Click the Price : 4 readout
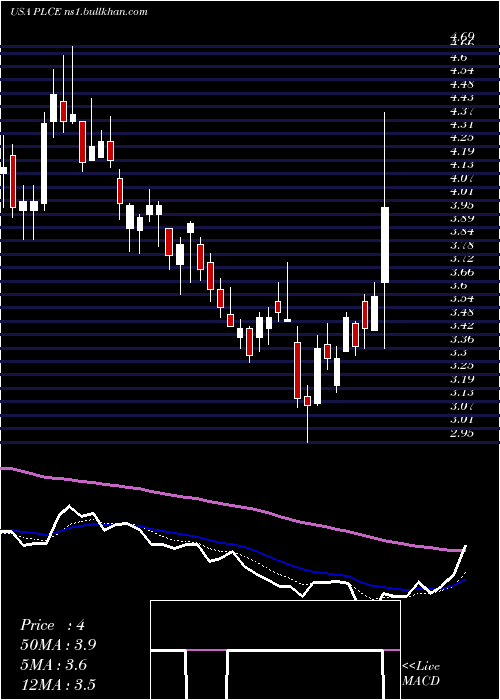 pos(52,625)
